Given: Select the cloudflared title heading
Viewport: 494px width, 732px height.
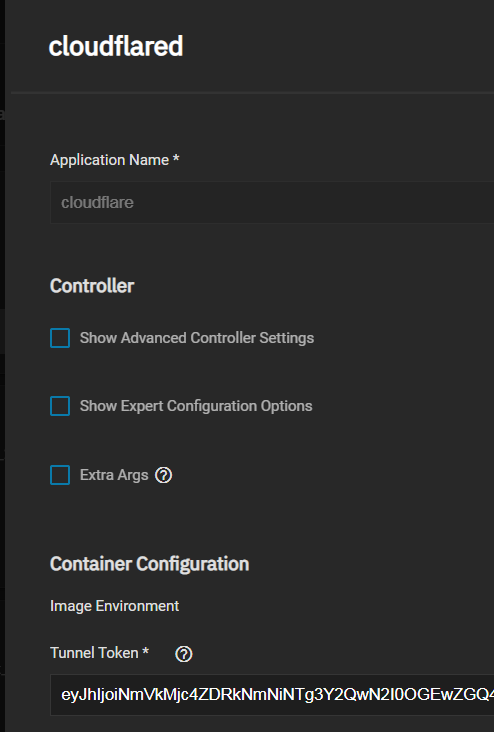Looking at the screenshot, I should [116, 46].
